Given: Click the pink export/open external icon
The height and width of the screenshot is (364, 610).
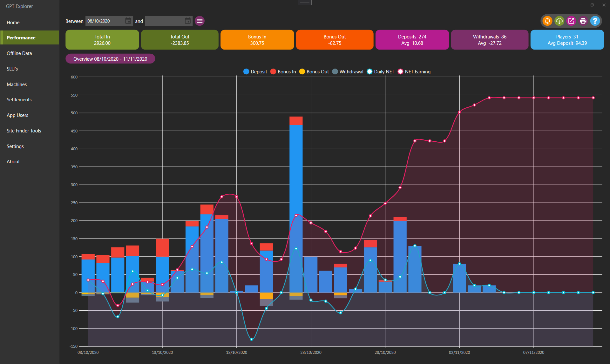Looking at the screenshot, I should coord(571,21).
